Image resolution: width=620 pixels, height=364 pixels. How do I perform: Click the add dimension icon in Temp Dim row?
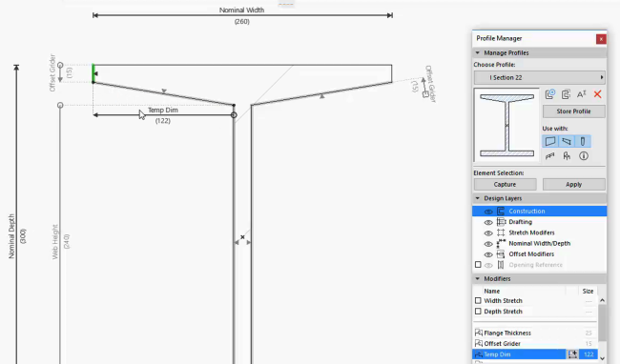(x=572, y=354)
